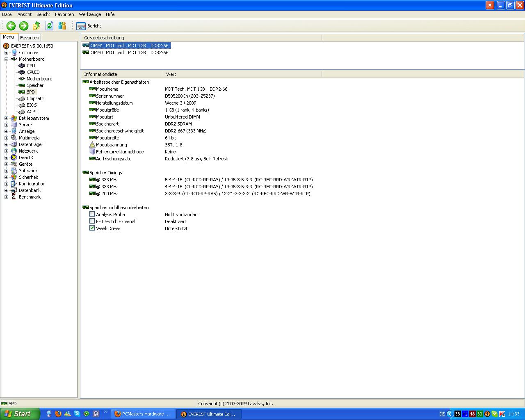Expand the Betriebssystem tree node
This screenshot has width=525, height=420.
pyautogui.click(x=6, y=118)
